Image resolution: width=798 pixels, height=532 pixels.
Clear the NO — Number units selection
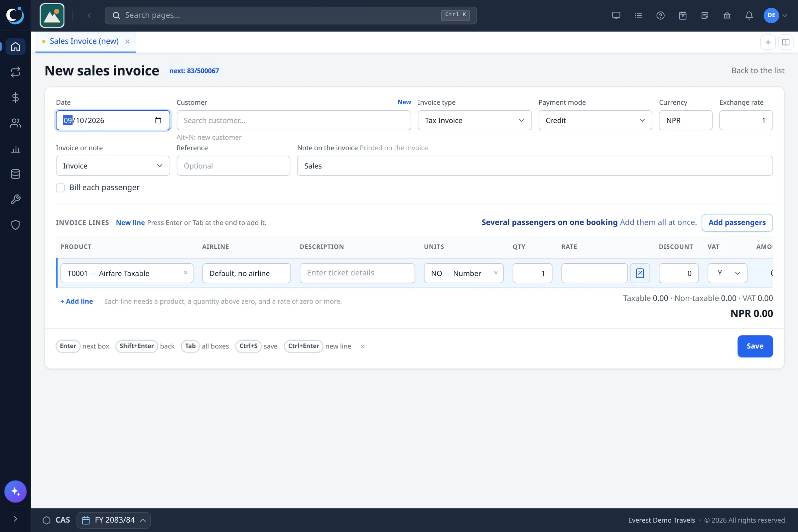point(496,273)
